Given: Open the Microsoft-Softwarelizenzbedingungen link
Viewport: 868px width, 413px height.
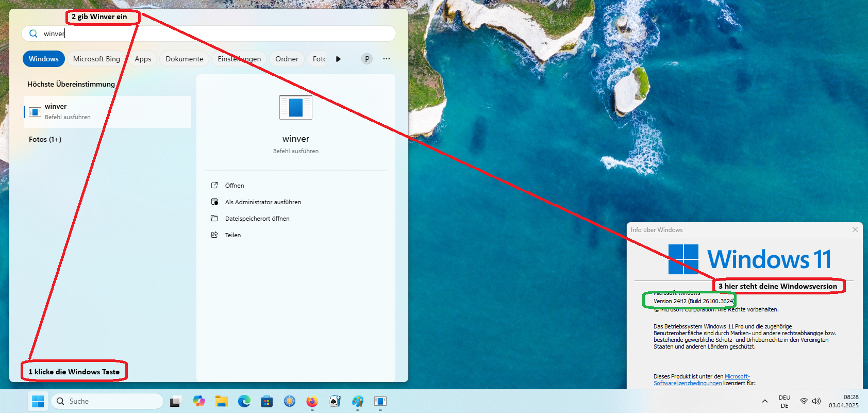Looking at the screenshot, I should tap(702, 380).
